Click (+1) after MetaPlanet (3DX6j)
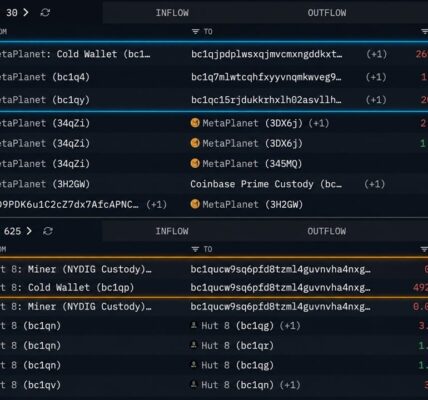 [x=319, y=123]
